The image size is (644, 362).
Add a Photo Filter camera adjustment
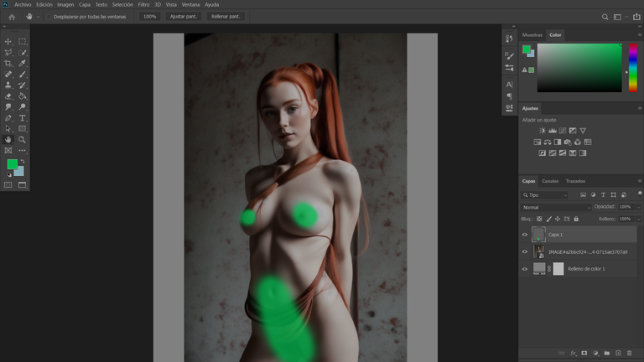click(568, 142)
